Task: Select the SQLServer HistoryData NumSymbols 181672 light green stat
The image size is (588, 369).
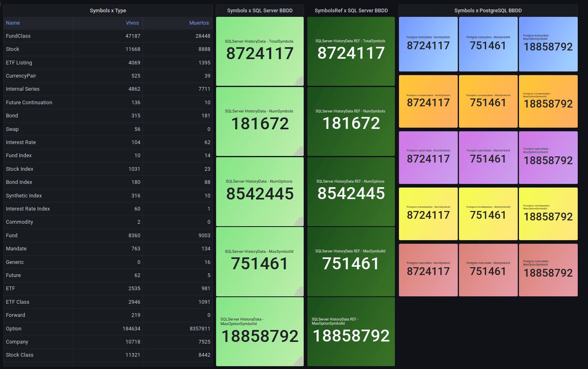Action: (260, 121)
